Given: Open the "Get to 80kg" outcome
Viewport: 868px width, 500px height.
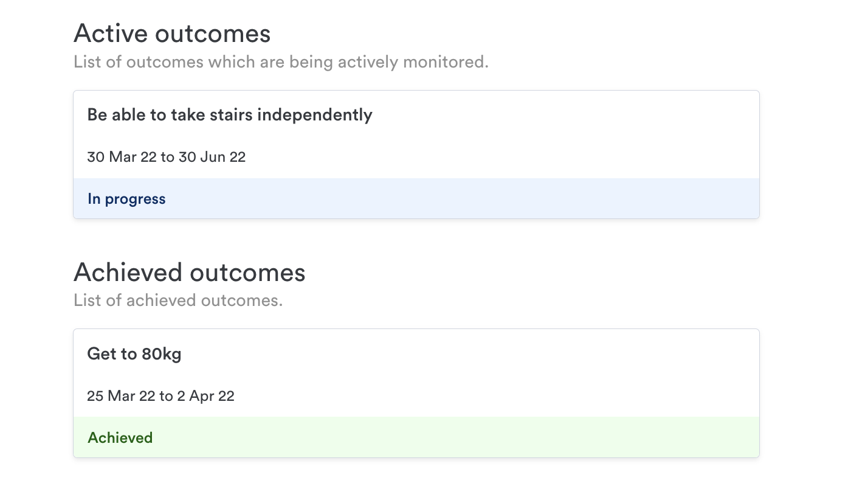Looking at the screenshot, I should 134,354.
